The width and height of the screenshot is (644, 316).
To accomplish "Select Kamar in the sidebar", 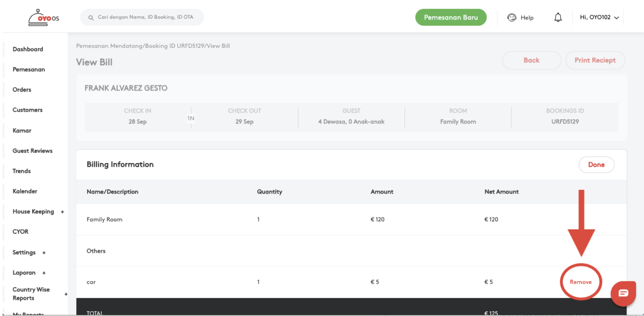I will pos(22,131).
